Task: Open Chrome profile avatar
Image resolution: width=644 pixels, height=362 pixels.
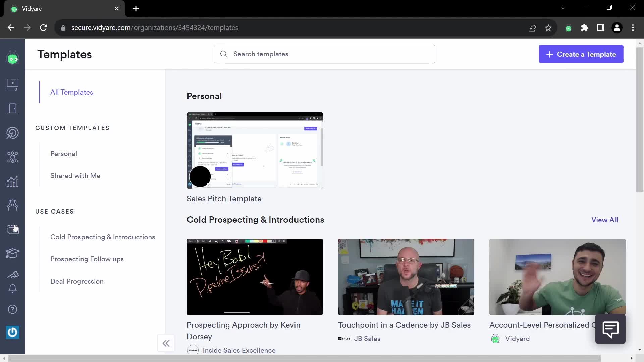Action: [x=617, y=28]
